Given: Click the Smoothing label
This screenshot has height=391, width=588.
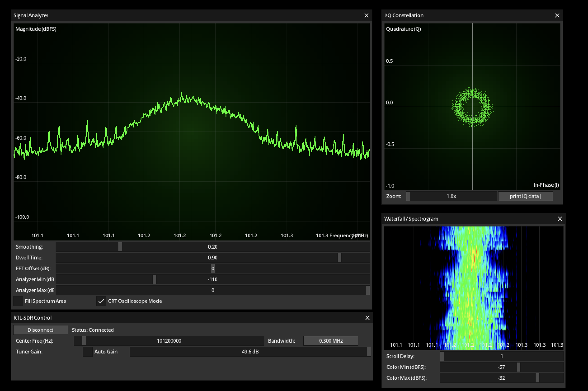Looking at the screenshot, I should click(29, 247).
